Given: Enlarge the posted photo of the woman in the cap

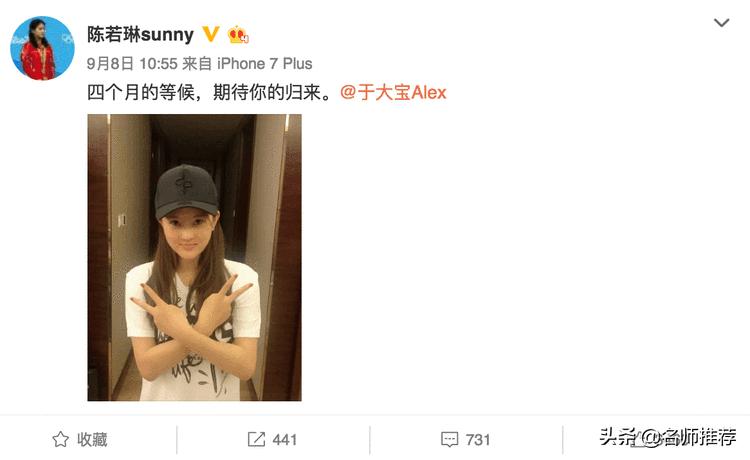Looking at the screenshot, I should [x=194, y=257].
